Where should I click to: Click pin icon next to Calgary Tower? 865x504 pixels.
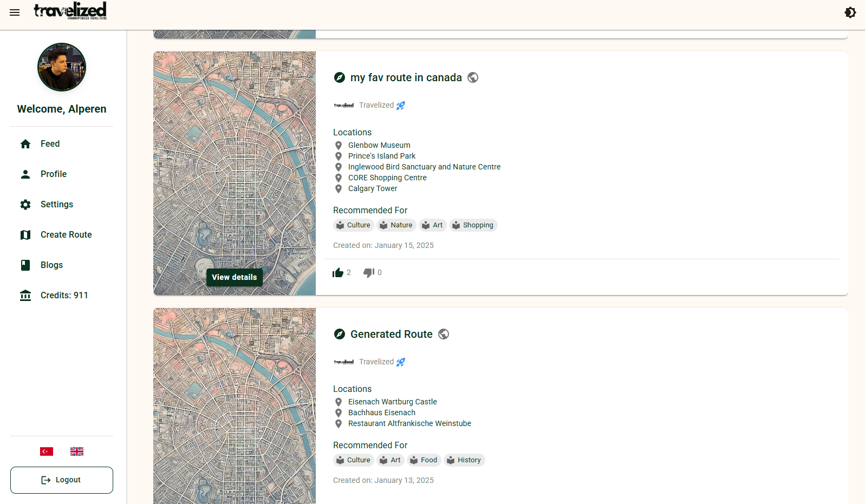tap(339, 188)
